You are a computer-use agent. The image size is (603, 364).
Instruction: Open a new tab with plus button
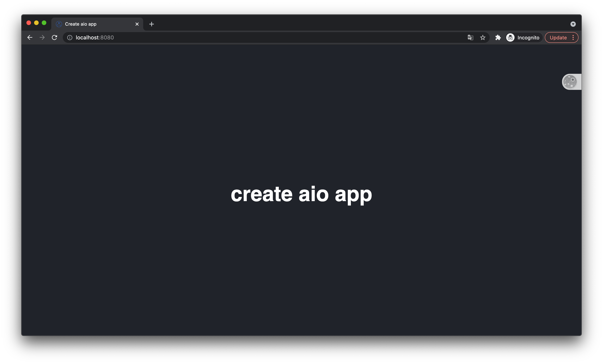151,24
